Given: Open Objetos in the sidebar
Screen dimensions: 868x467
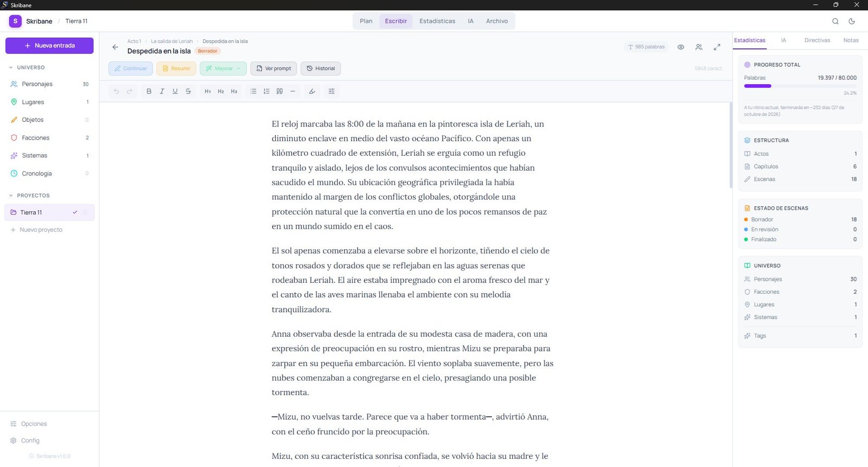Looking at the screenshot, I should point(49,120).
